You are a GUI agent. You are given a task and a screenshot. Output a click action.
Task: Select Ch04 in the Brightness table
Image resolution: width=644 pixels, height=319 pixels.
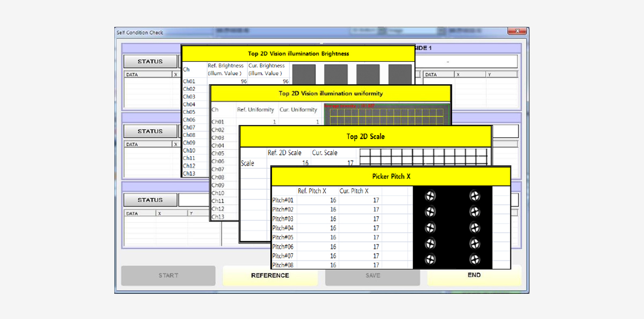[189, 105]
